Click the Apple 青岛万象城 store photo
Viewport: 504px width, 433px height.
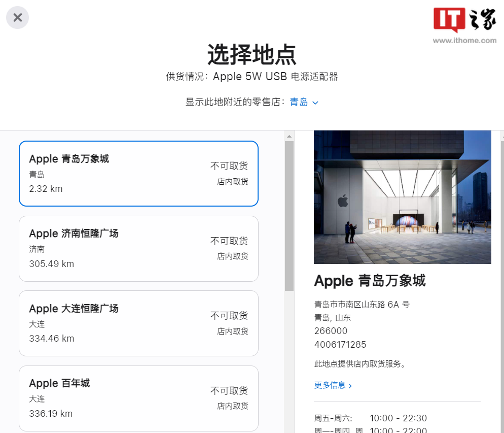[x=403, y=197]
